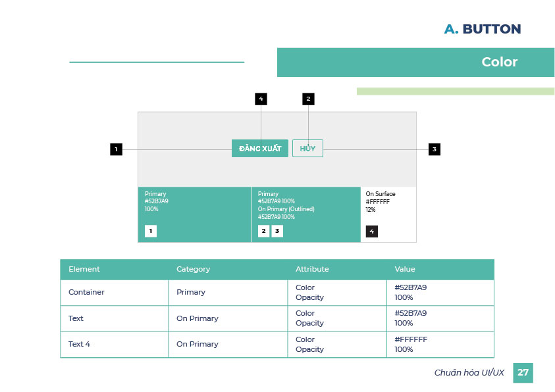Viewport: 555px width, 392px height.
Task: Click black badge 4 in On Surface panel
Action: [372, 232]
